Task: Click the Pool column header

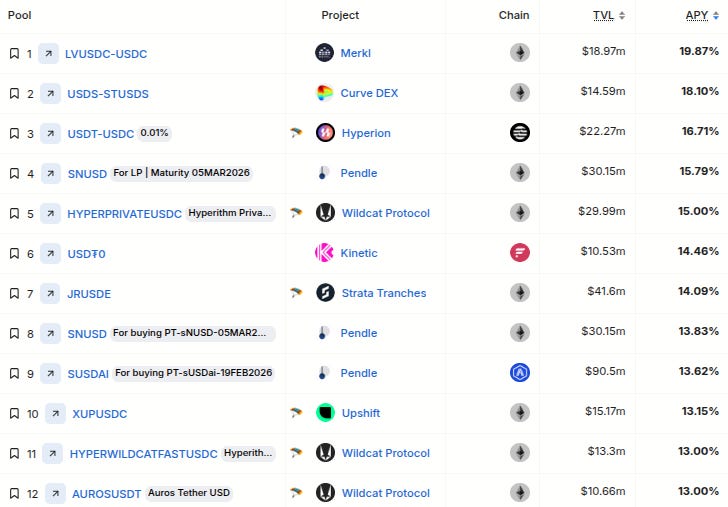Action: [x=20, y=15]
